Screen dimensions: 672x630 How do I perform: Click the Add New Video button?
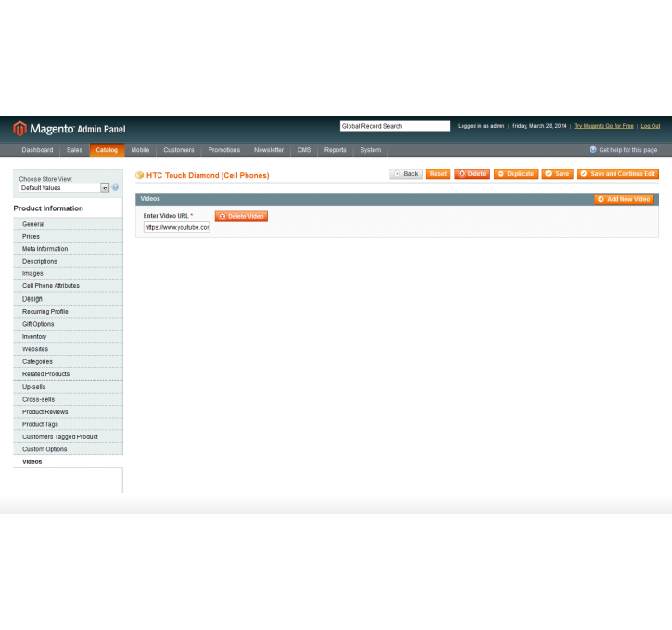[624, 199]
